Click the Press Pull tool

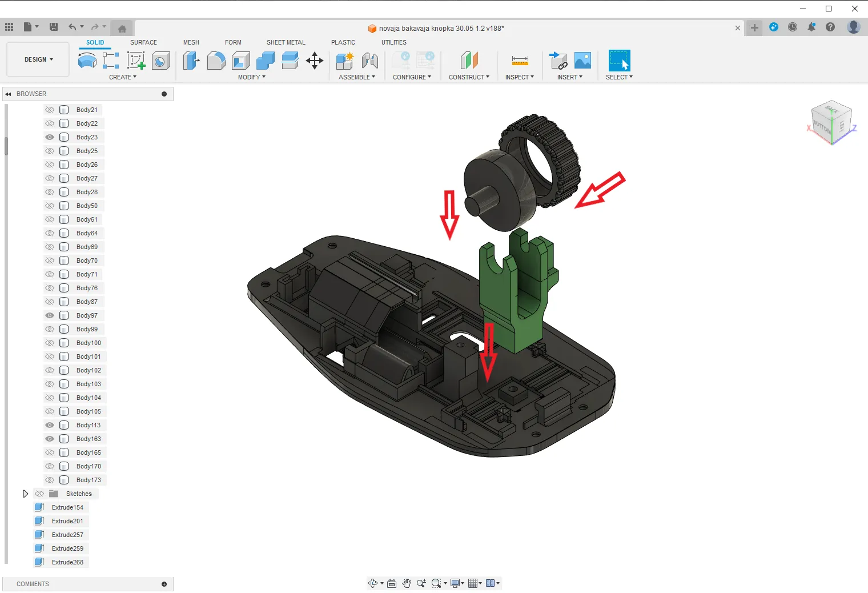[191, 60]
